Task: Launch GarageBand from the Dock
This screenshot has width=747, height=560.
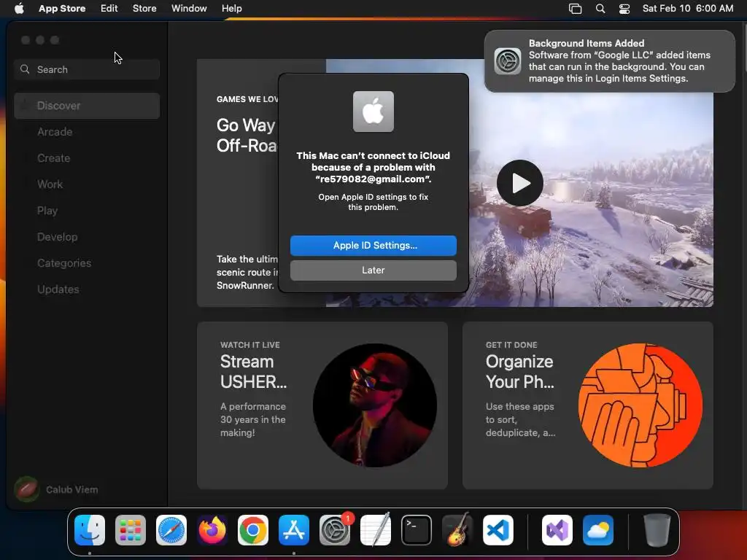Action: pyautogui.click(x=457, y=530)
